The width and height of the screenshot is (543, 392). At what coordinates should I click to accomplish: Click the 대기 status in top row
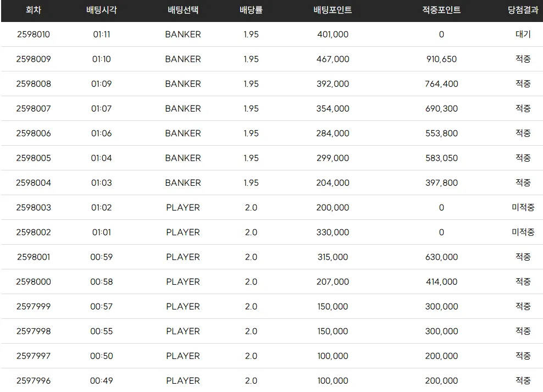(523, 34)
